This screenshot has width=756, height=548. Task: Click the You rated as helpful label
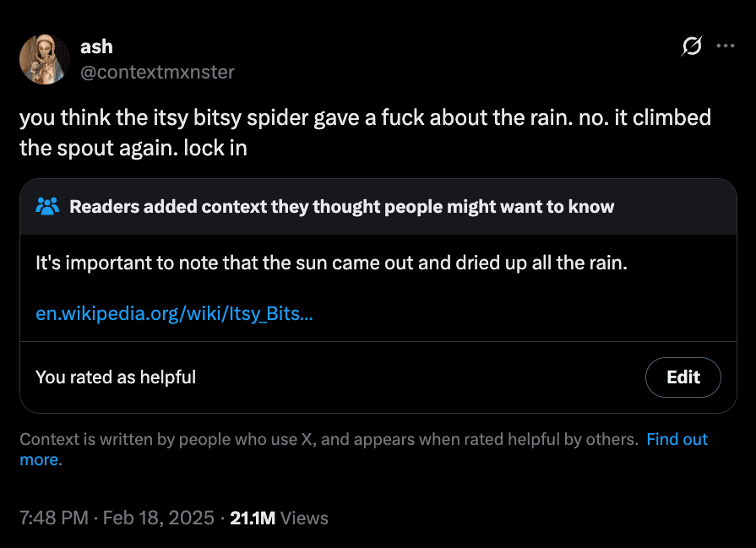point(116,377)
